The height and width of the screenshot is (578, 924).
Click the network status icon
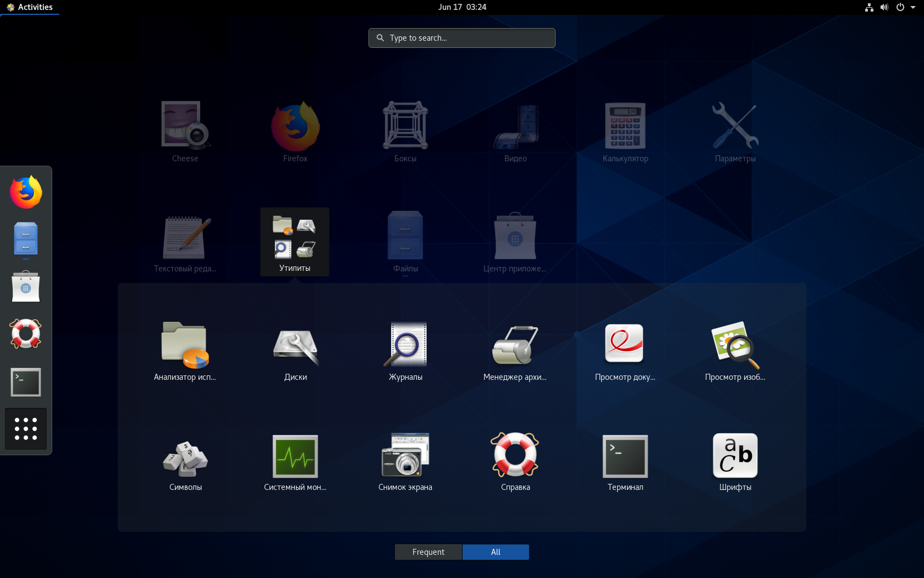tap(869, 7)
